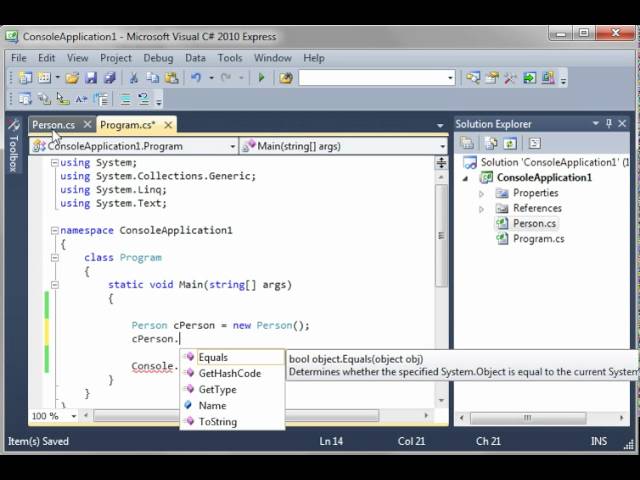This screenshot has width=640, height=480.
Task: Click the Paste clipboard icon
Action: [172, 78]
